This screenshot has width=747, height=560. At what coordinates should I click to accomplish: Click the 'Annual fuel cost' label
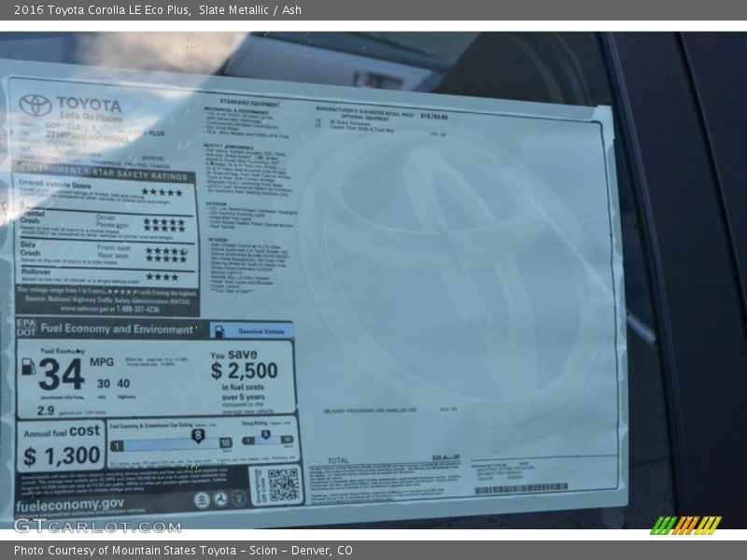62,431
